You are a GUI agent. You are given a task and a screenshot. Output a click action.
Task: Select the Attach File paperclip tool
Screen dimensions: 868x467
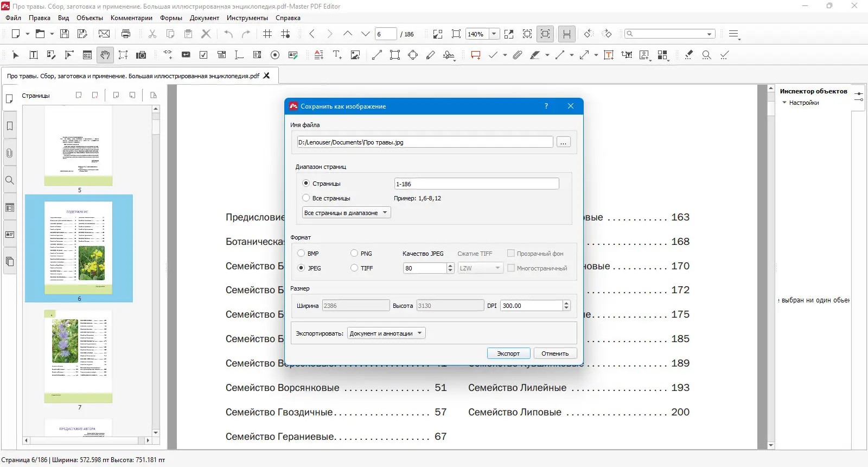(518, 55)
